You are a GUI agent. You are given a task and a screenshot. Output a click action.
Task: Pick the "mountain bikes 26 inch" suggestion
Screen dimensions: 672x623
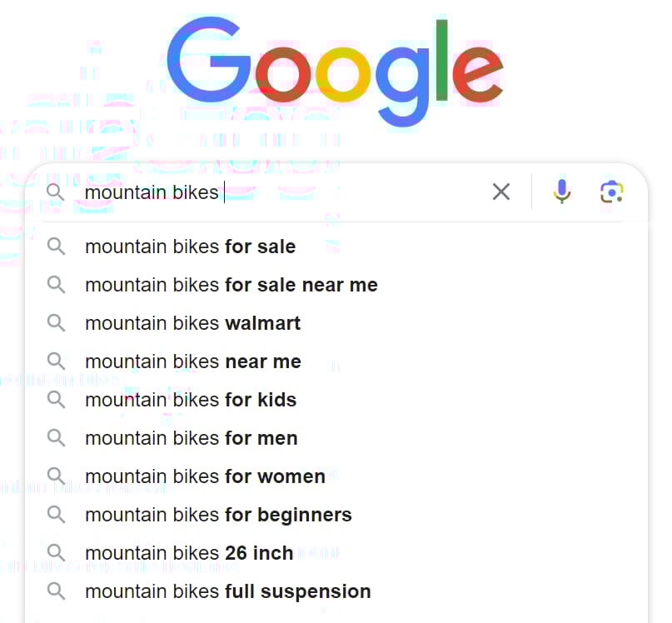pos(189,553)
